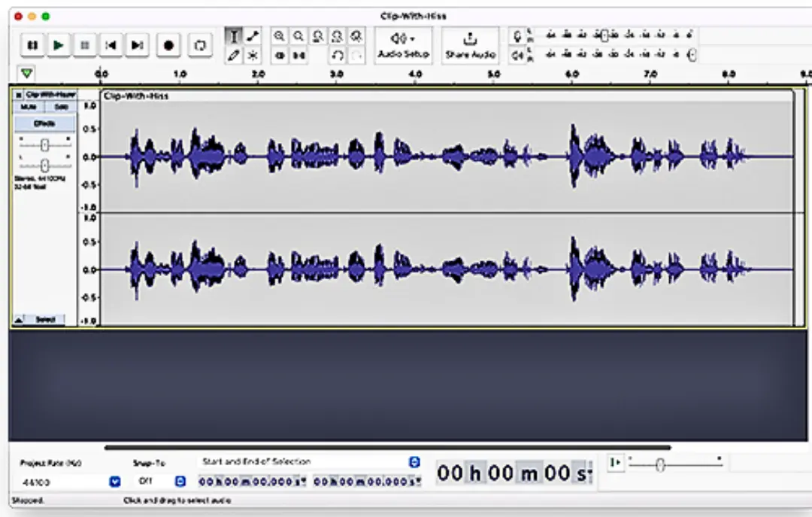Click the Zoom In magnifier
This screenshot has width=812, height=517.
[279, 36]
